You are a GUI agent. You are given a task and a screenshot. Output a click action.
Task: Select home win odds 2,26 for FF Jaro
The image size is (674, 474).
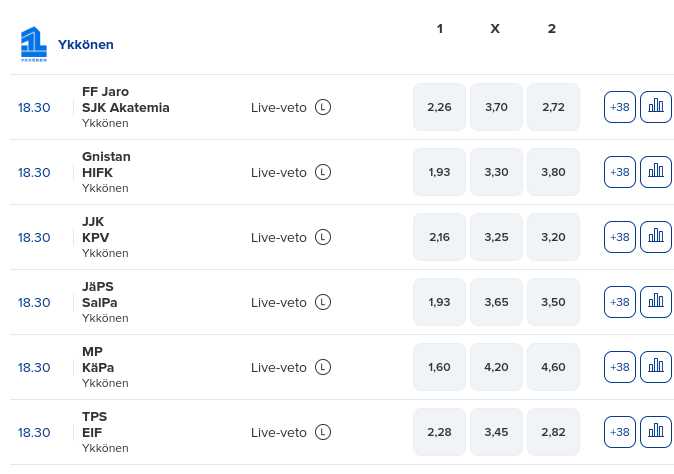(439, 107)
